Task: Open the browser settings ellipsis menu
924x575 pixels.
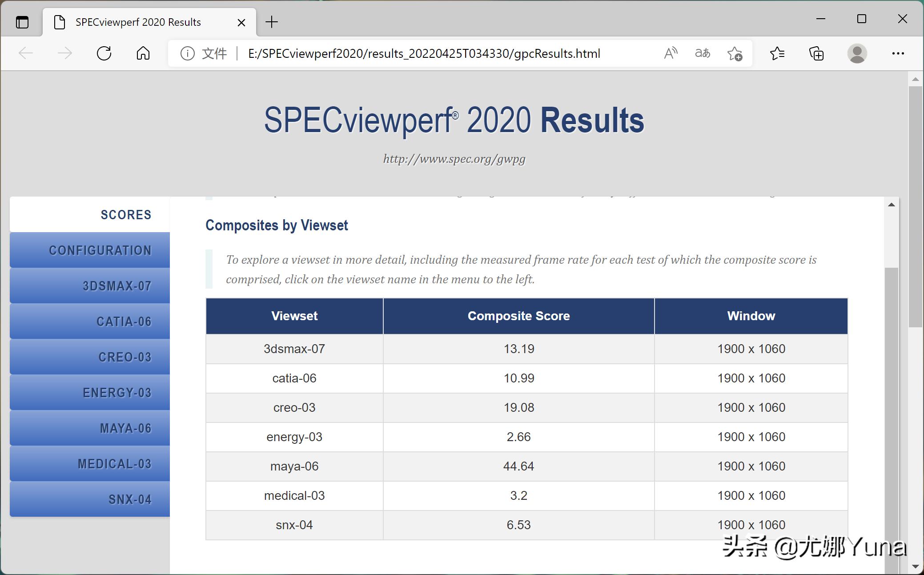Action: pyautogui.click(x=898, y=54)
